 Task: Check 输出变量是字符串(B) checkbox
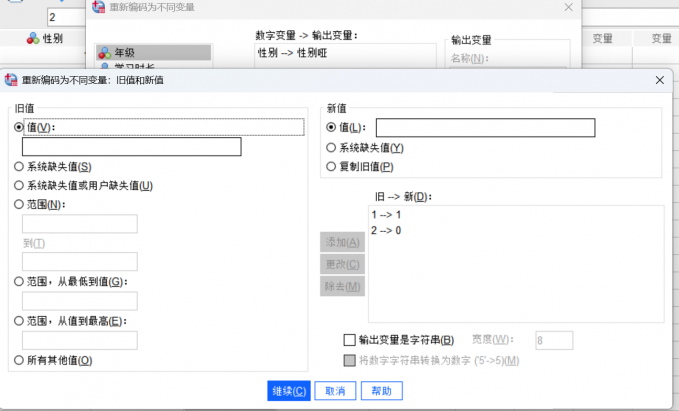(x=349, y=340)
